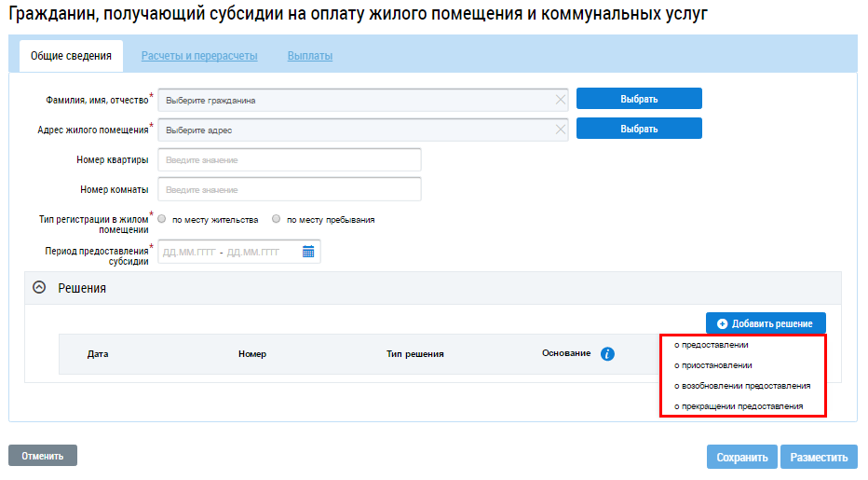868x480 pixels.
Task: Clear the address field with X icon
Action: click(x=560, y=130)
